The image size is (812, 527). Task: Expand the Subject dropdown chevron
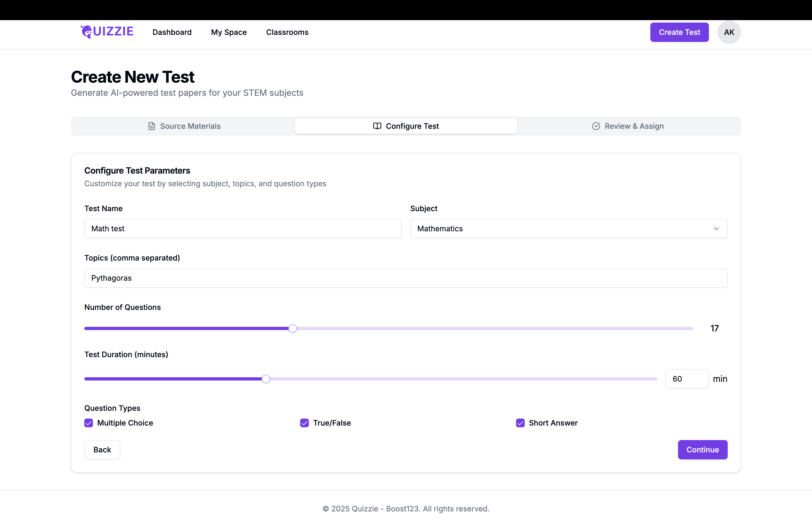click(716, 228)
